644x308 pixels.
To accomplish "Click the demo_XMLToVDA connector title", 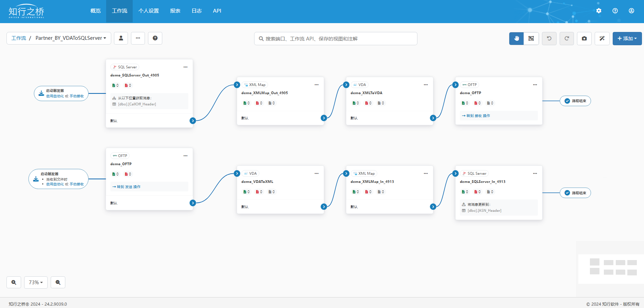I will (x=366, y=93).
